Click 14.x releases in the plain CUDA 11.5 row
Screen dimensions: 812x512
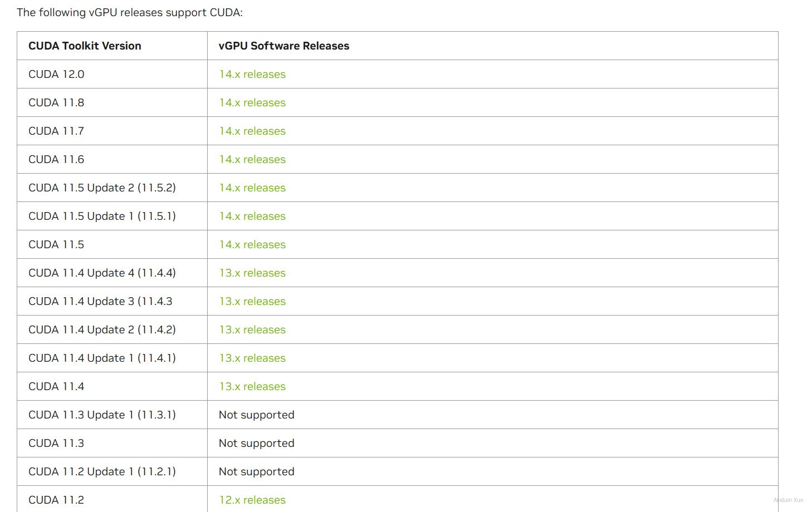[252, 245]
